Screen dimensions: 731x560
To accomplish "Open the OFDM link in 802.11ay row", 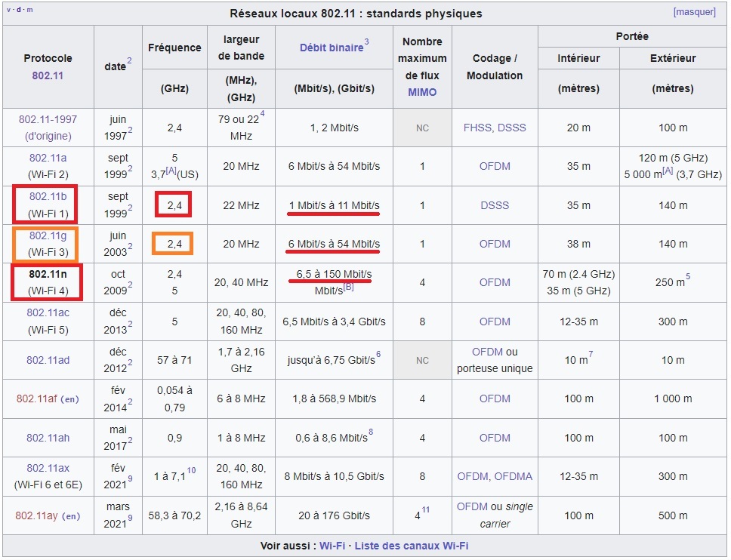I will coord(472,507).
